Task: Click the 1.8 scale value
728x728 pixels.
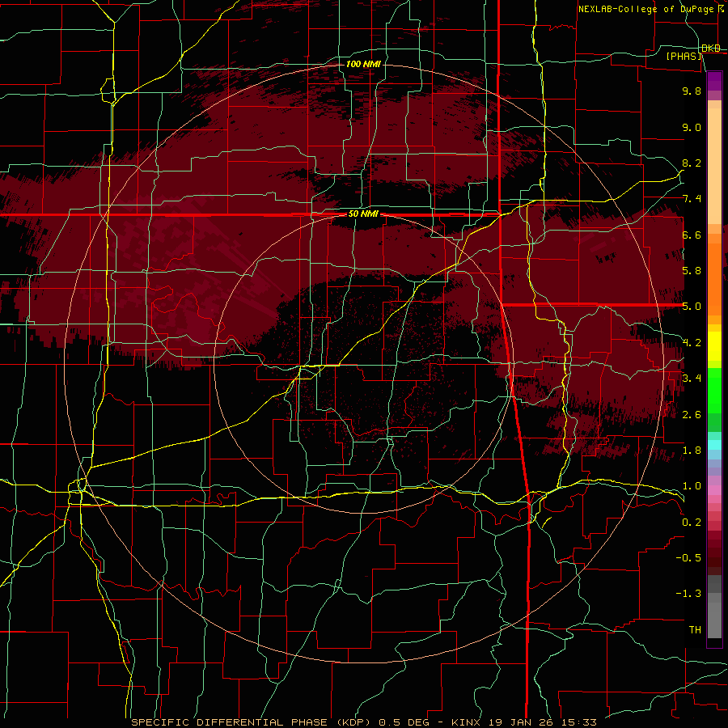Action: tap(692, 451)
